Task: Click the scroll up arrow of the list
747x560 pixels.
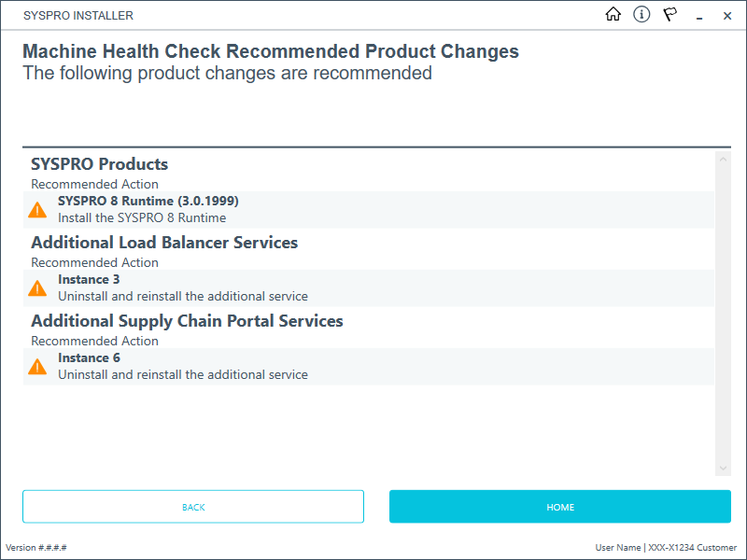Action: [x=723, y=160]
